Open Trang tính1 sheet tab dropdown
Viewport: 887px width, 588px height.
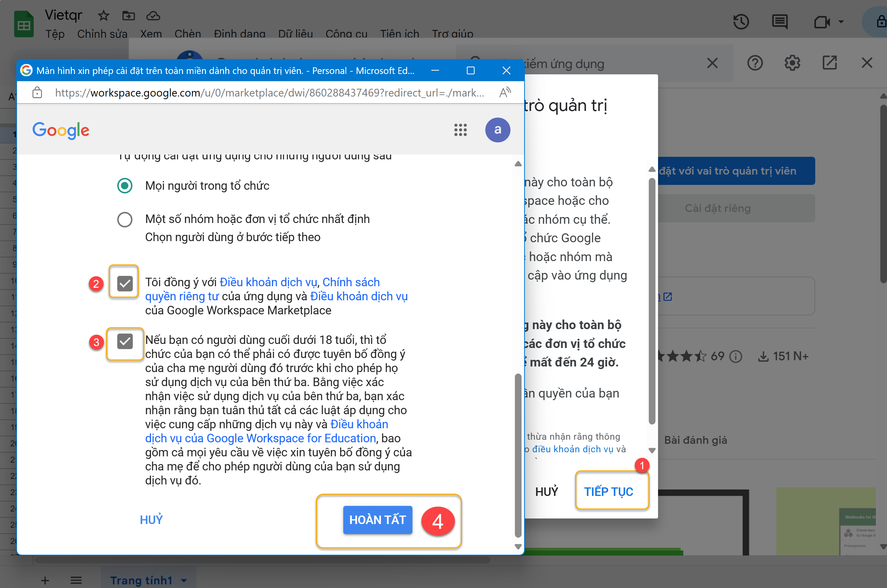click(x=184, y=581)
